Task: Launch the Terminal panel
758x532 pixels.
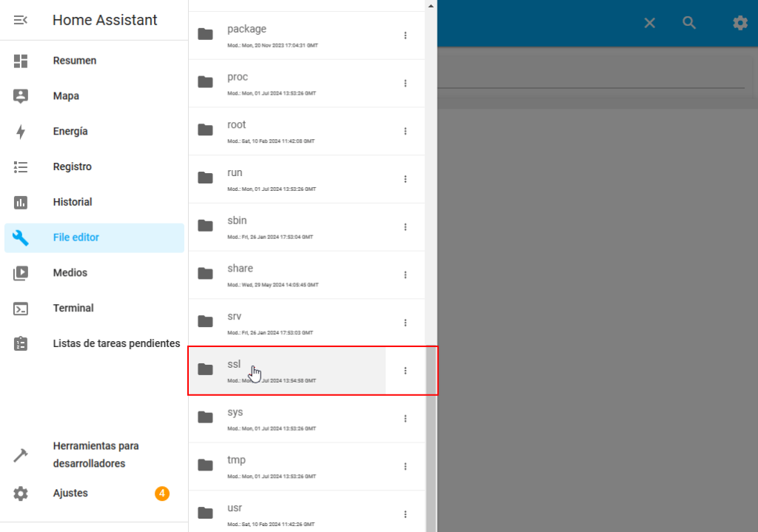Action: [73, 309]
